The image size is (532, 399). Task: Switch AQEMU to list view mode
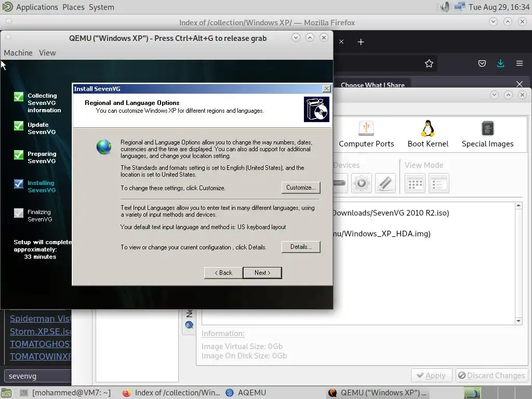point(438,183)
